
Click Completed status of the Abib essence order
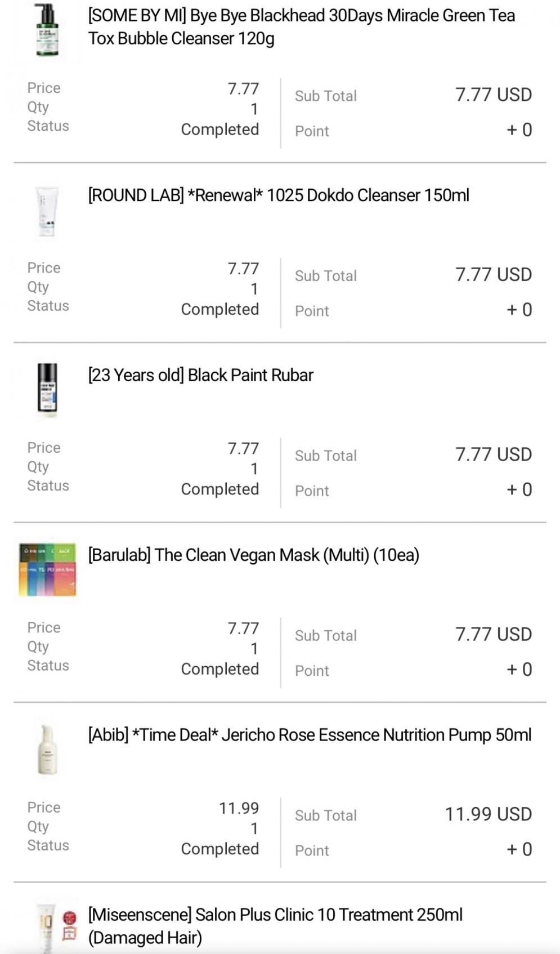coord(219,849)
